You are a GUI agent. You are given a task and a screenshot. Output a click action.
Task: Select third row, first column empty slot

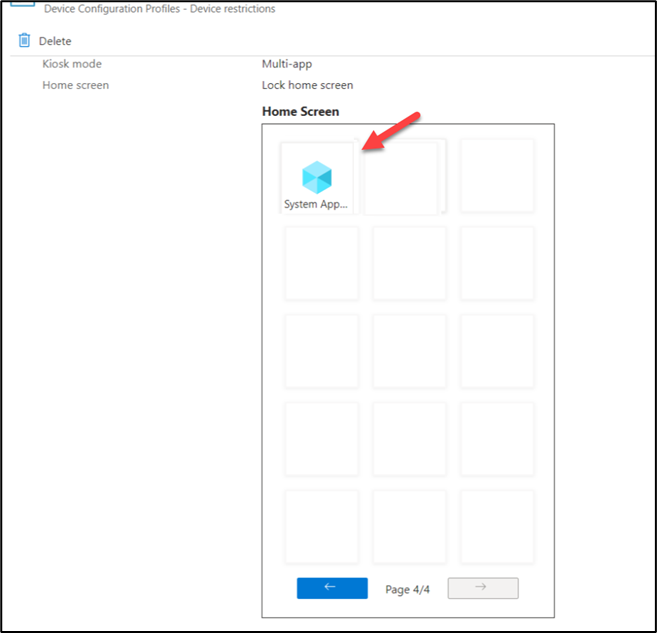321,351
